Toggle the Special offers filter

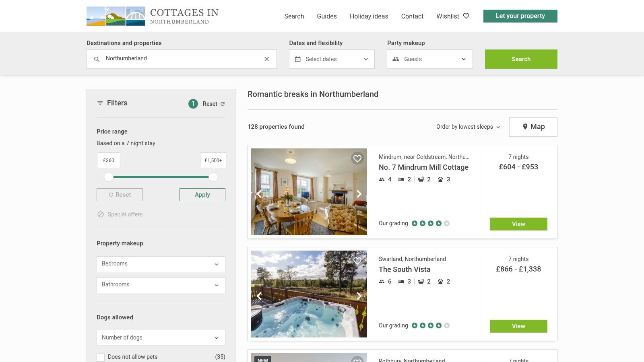[x=120, y=214]
